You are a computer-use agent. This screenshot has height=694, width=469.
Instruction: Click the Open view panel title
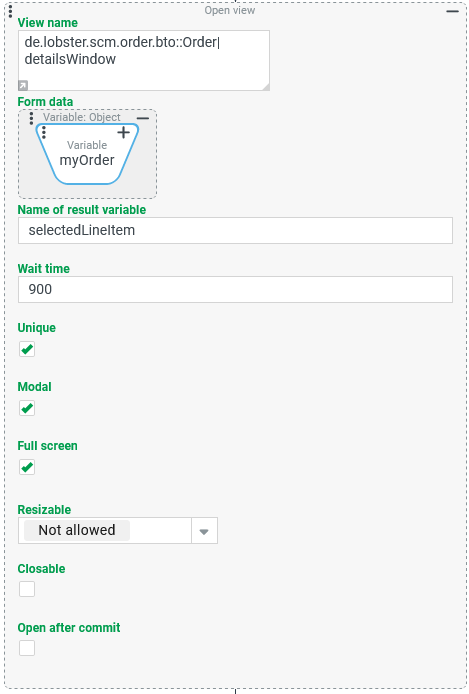tap(230, 11)
